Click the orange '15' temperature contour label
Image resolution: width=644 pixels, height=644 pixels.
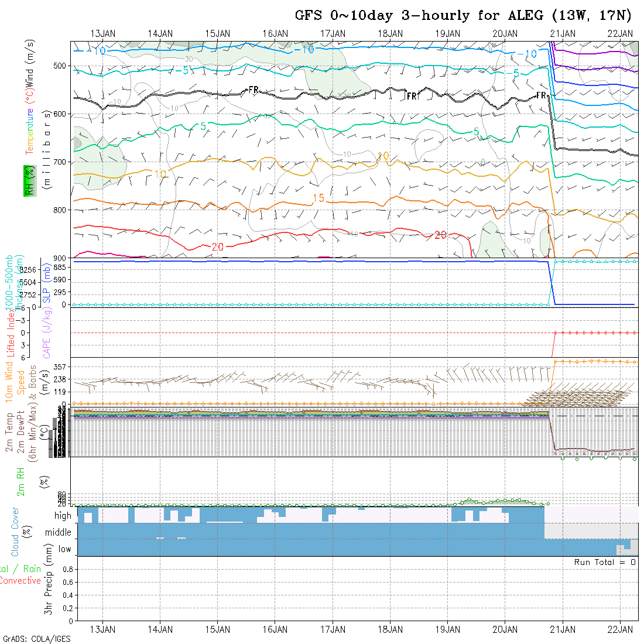click(318, 198)
